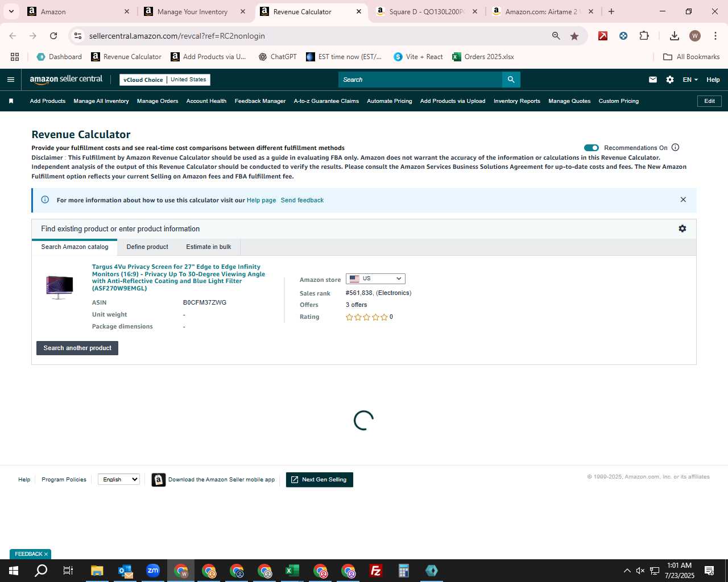The image size is (728, 582).
Task: Toggle Recommendations On switch
Action: coord(591,148)
